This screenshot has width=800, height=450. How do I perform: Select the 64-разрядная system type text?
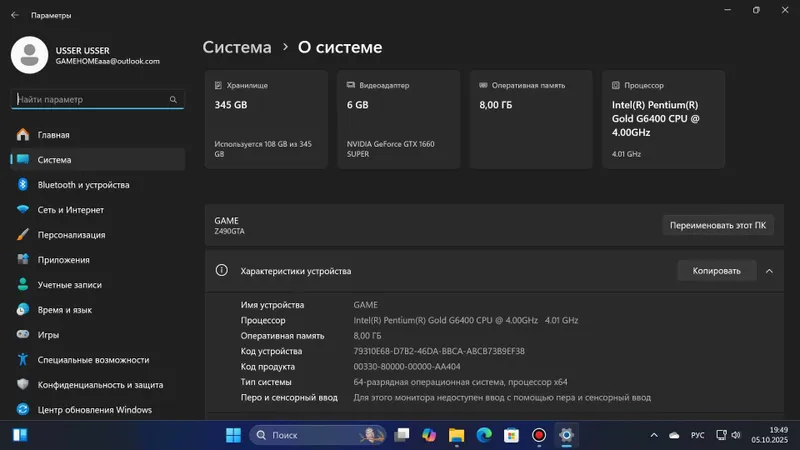(x=460, y=382)
